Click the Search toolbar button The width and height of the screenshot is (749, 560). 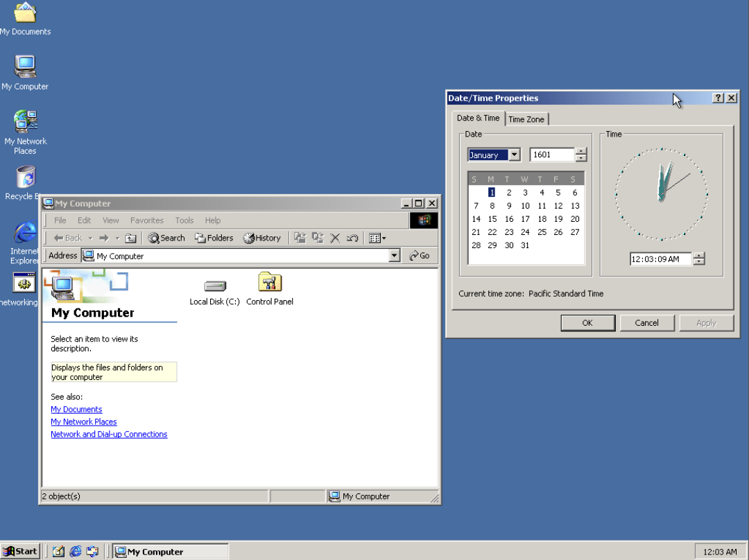[x=166, y=238]
